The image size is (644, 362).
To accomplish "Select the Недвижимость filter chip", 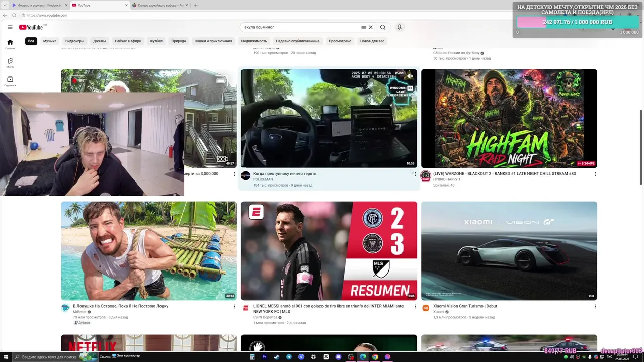I will (254, 41).
